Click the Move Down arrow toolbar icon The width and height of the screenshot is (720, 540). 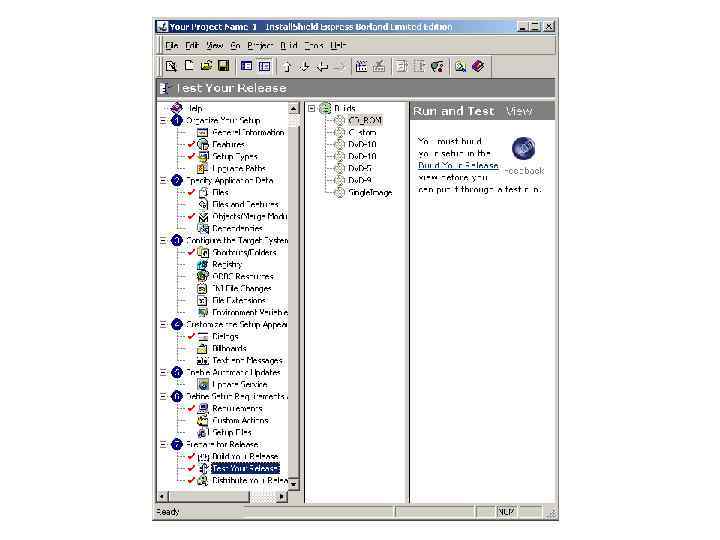pyautogui.click(x=304, y=67)
